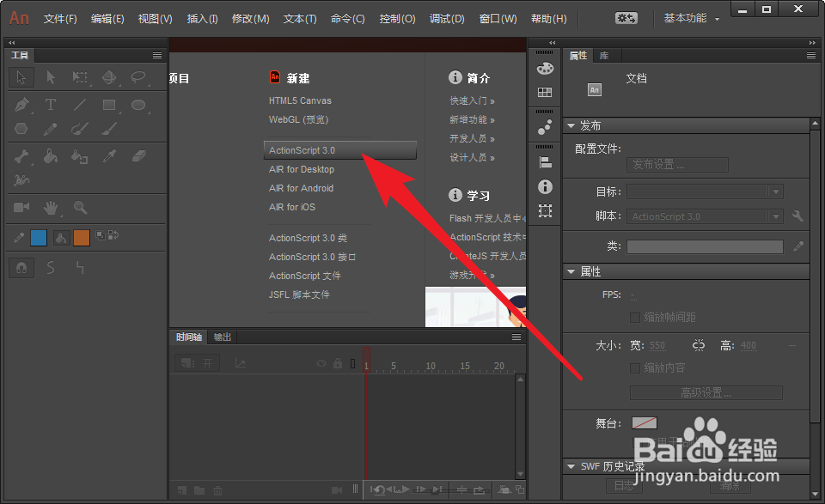Open the 控制(O) menu
This screenshot has height=504, width=825.
tap(397, 19)
